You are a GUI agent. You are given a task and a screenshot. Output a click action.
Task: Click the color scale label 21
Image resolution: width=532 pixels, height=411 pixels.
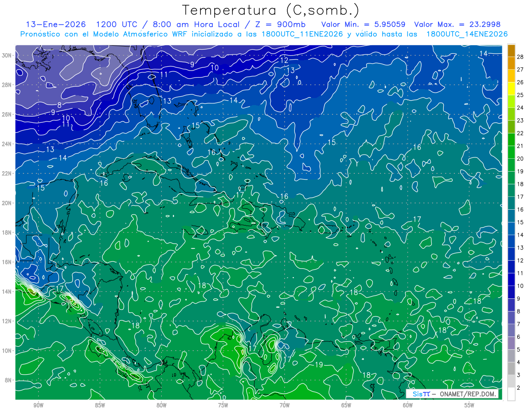(520, 146)
